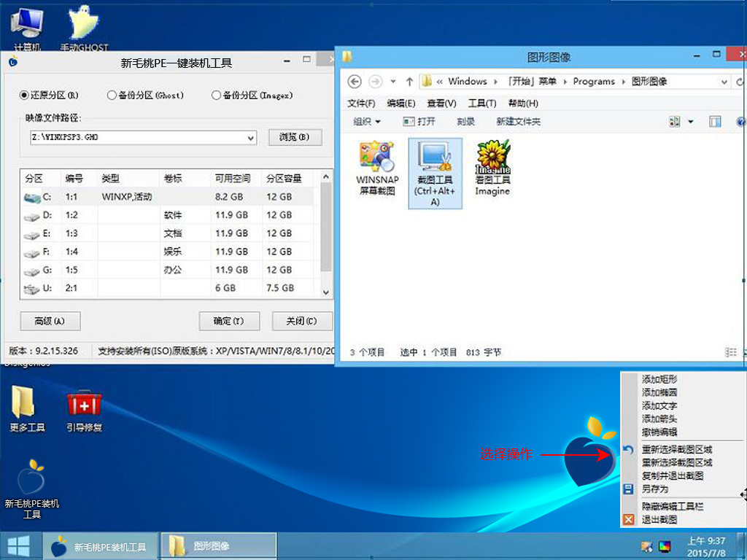This screenshot has height=560, width=747.
Task: Open 新毛桃PE装机工具 desktop shortcut
Action: [32, 488]
